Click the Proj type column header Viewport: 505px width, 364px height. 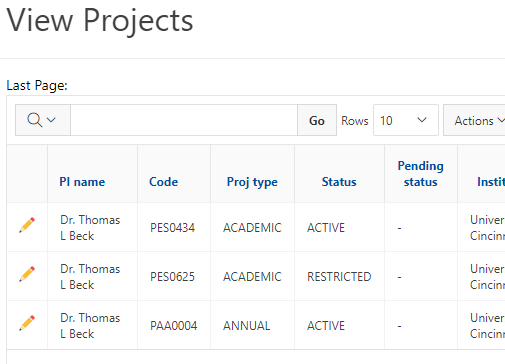[x=252, y=182]
